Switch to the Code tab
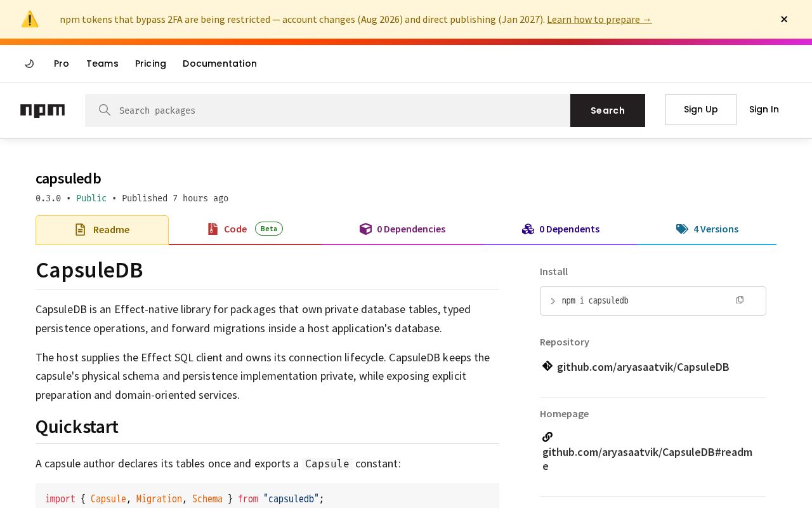The image size is (812, 508). [x=245, y=229]
